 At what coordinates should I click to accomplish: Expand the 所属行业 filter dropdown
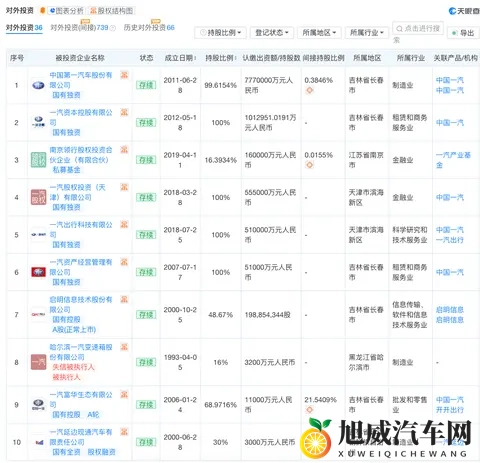click(x=367, y=33)
